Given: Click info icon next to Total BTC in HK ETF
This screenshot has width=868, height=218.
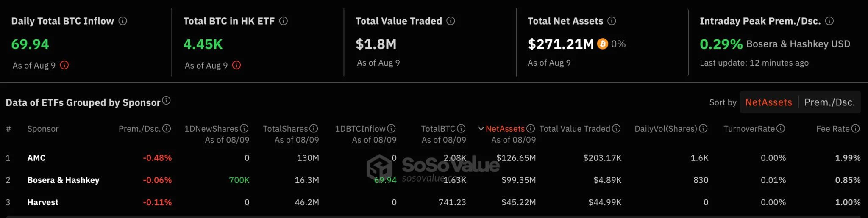Looking at the screenshot, I should click(x=284, y=21).
